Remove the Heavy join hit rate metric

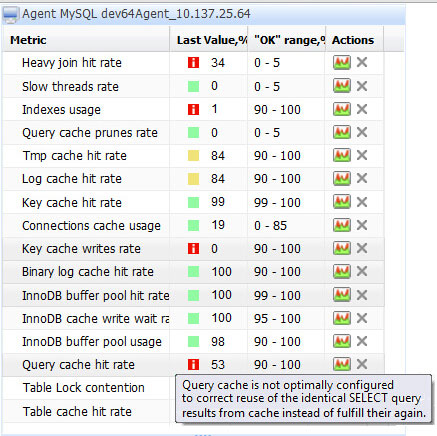362,62
